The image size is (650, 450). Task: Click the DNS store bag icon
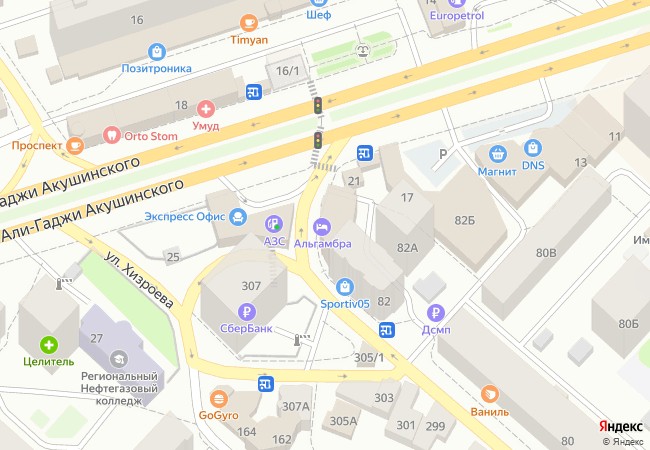(x=533, y=148)
